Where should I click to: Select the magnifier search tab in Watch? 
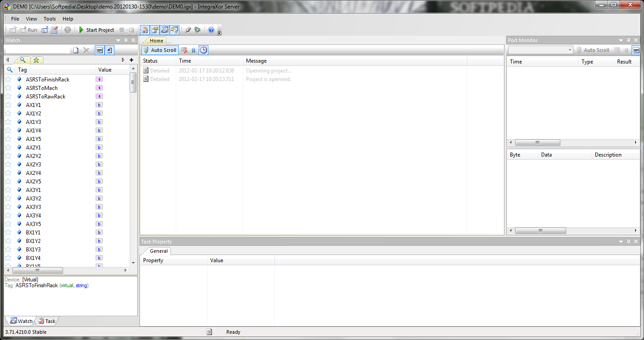[22, 60]
